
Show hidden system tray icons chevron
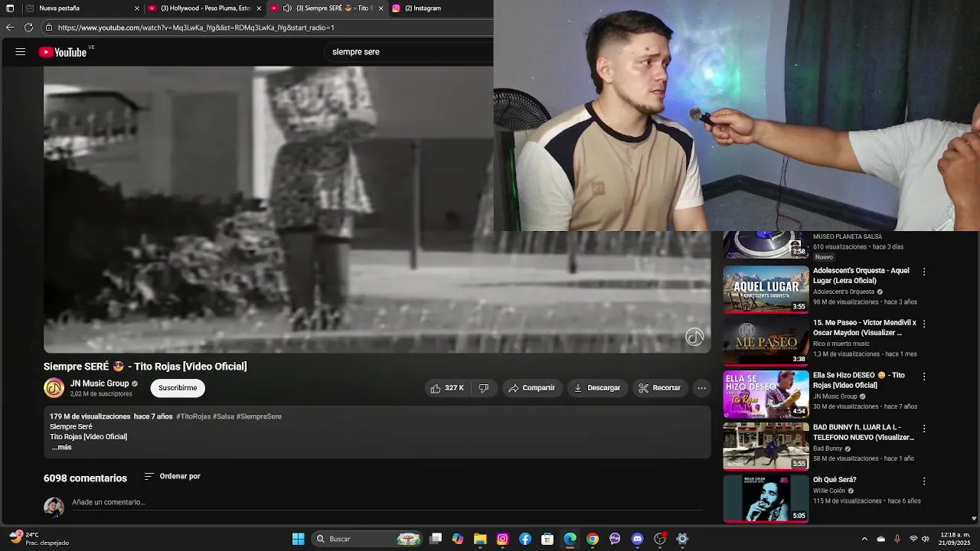click(864, 539)
